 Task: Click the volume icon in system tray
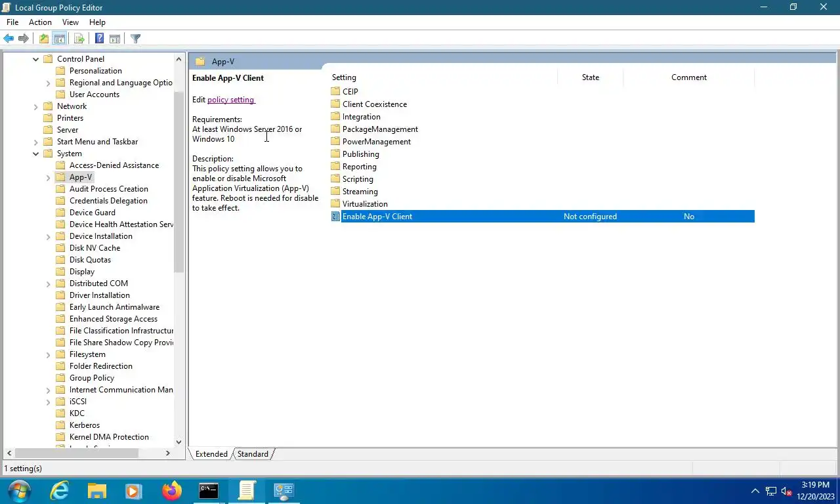click(787, 491)
